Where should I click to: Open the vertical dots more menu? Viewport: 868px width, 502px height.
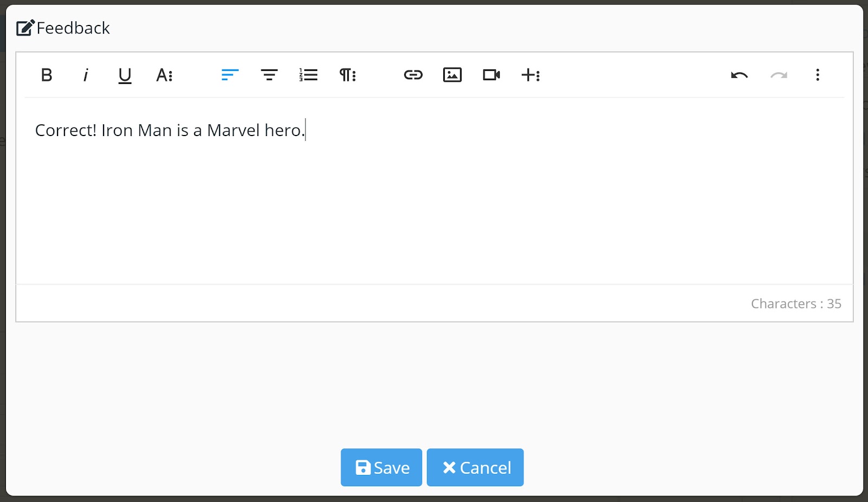pyautogui.click(x=818, y=75)
